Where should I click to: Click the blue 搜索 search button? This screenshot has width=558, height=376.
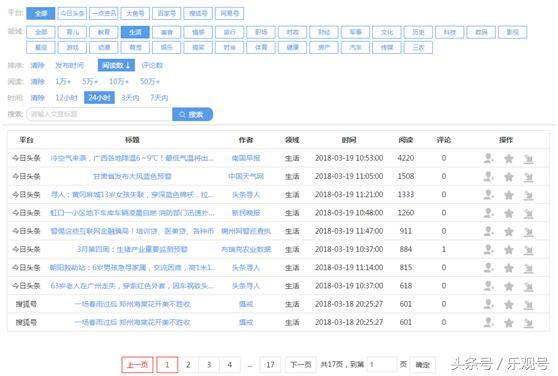[193, 114]
